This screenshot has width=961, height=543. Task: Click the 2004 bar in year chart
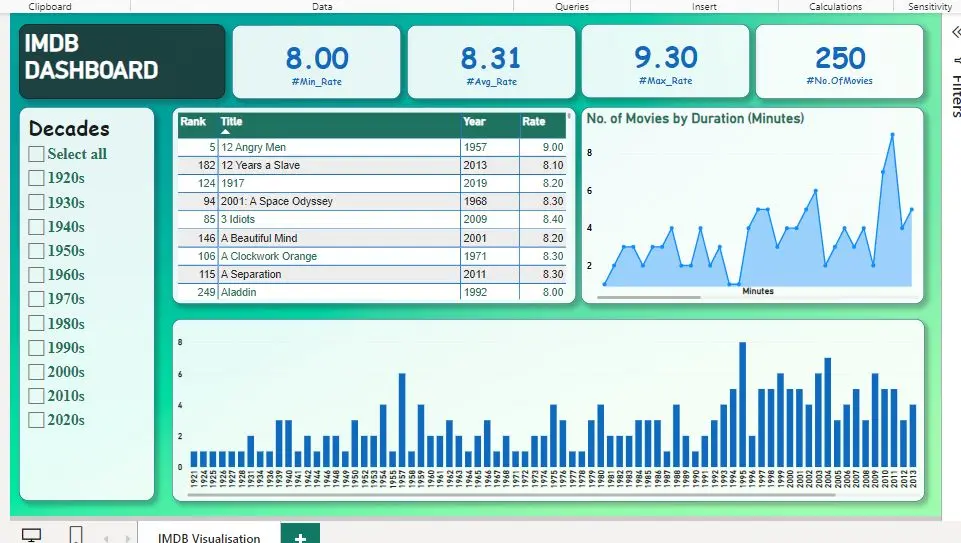pyautogui.click(x=827, y=412)
